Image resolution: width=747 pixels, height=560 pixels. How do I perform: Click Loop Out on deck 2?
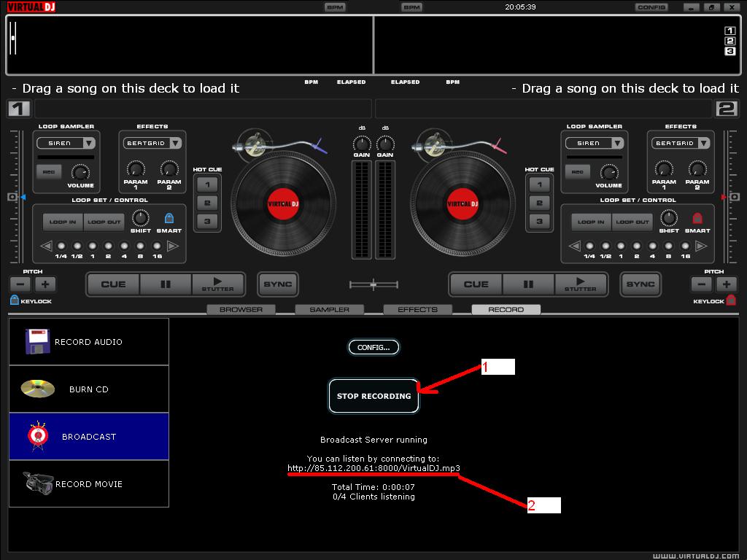(632, 222)
